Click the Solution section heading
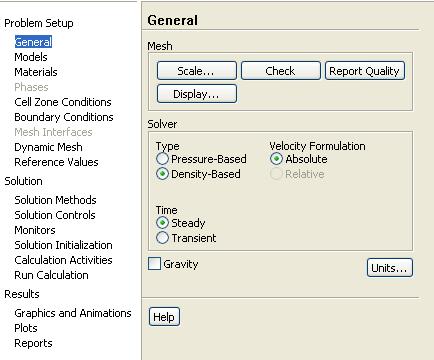The image size is (434, 360). point(23,181)
